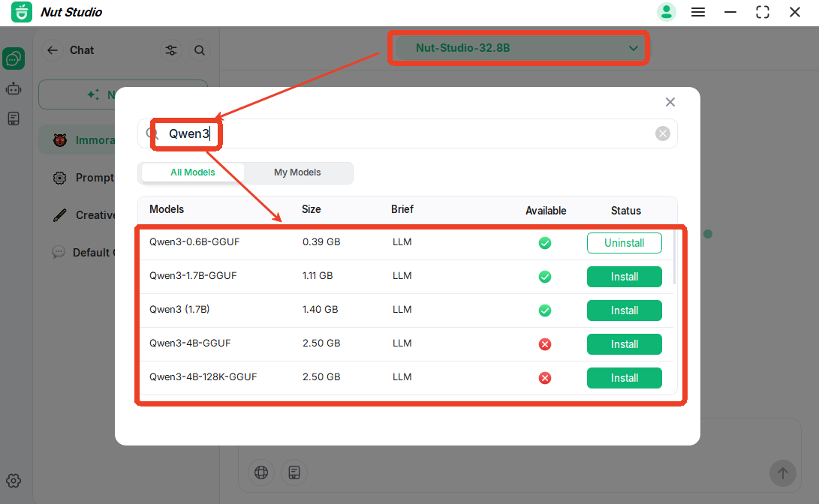This screenshot has width=819, height=504.
Task: Select the Qwen3-1.7B-GGUF model name
Action: click(193, 276)
